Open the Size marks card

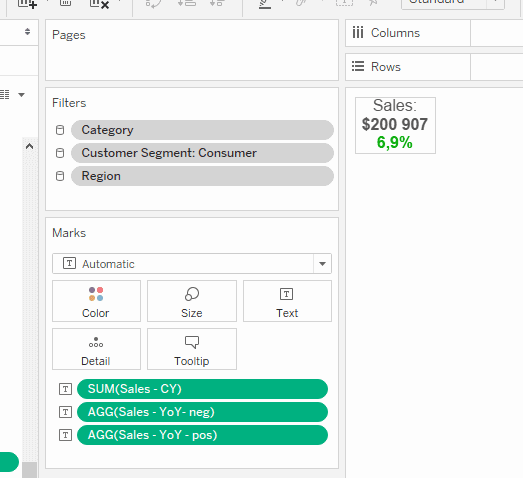[x=192, y=301]
